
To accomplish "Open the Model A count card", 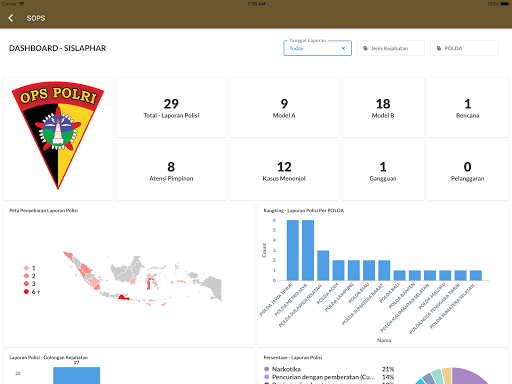I will 284,107.
